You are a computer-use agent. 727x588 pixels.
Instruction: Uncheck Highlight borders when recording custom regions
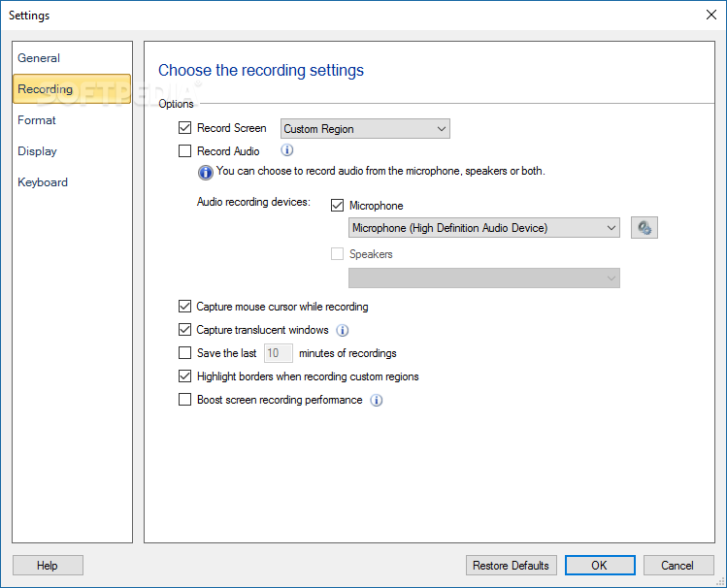tap(184, 376)
